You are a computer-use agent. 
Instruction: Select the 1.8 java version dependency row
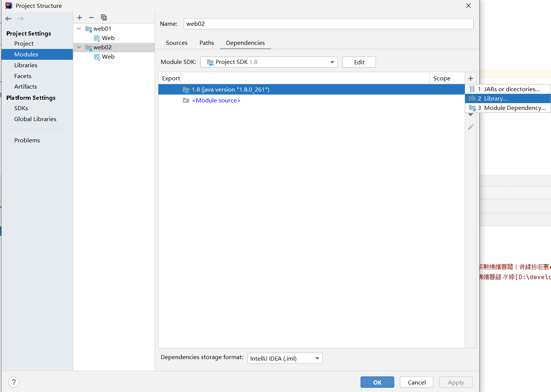coord(311,90)
